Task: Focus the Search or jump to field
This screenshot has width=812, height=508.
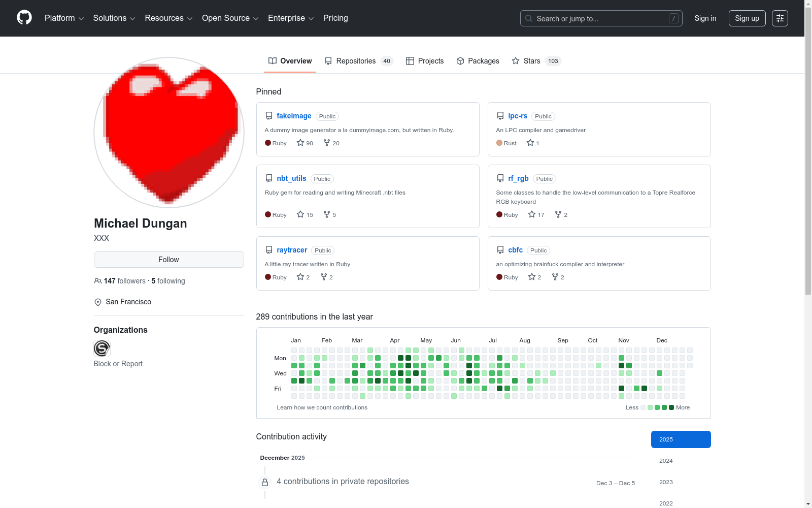Action: (601, 18)
